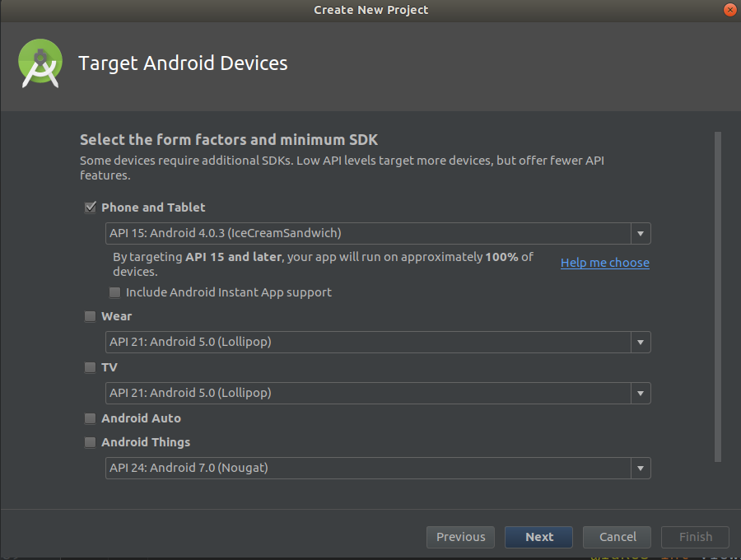Click the Select the form factors heading
This screenshot has height=560, width=741.
click(x=229, y=140)
